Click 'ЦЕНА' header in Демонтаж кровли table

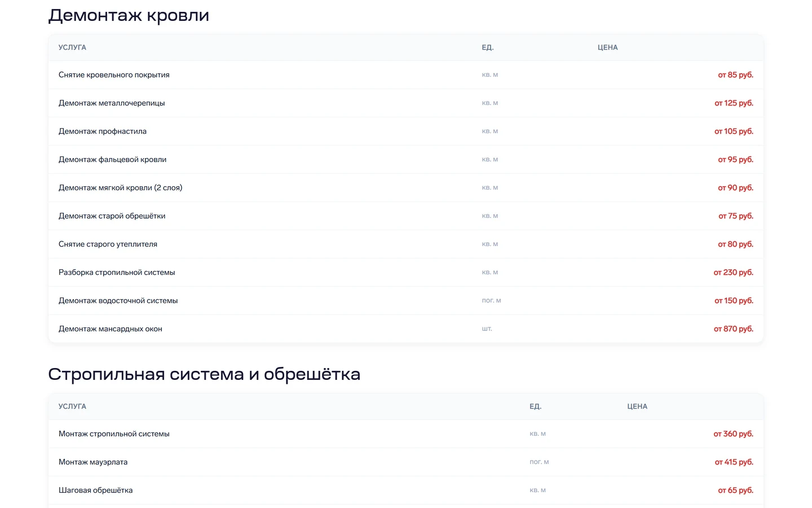pos(607,47)
